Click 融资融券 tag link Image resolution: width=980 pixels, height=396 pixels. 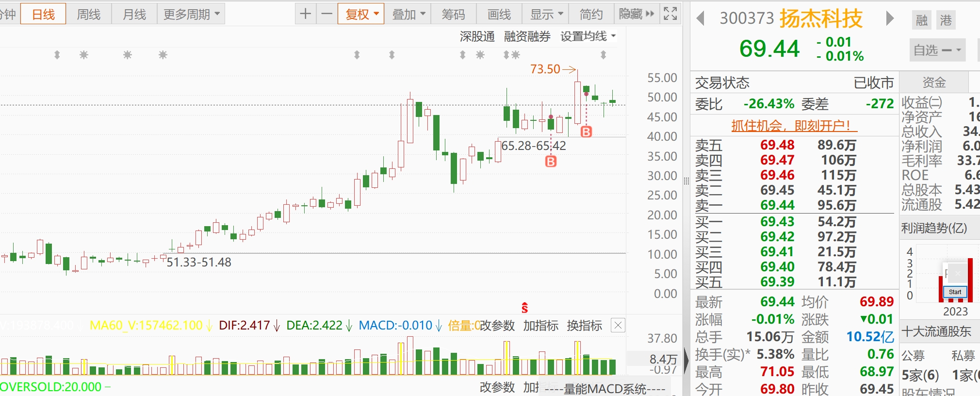pos(527,36)
